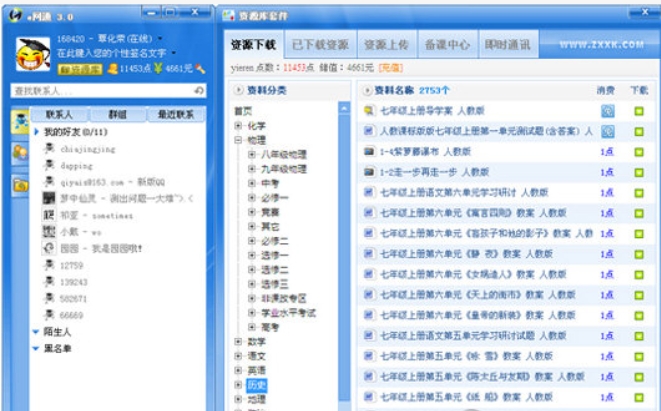Collapse the 陌生人 contact group

pos(36,332)
